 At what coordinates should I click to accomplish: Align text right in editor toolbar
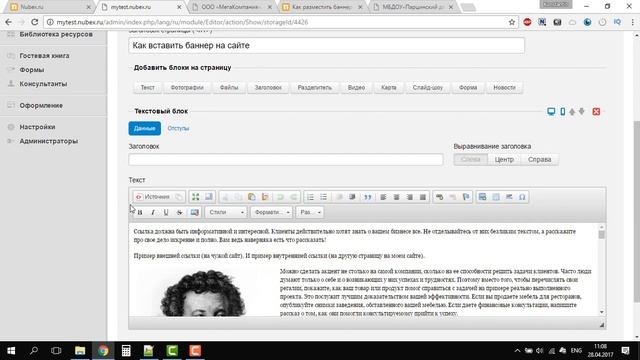[x=409, y=197]
